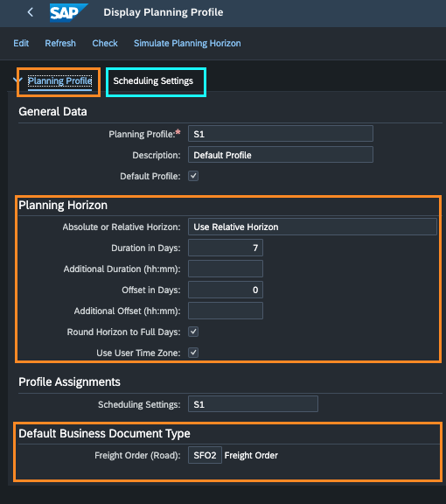Image resolution: width=446 pixels, height=504 pixels.
Task: Click the Planning Horizon section heading
Action: [x=63, y=205]
